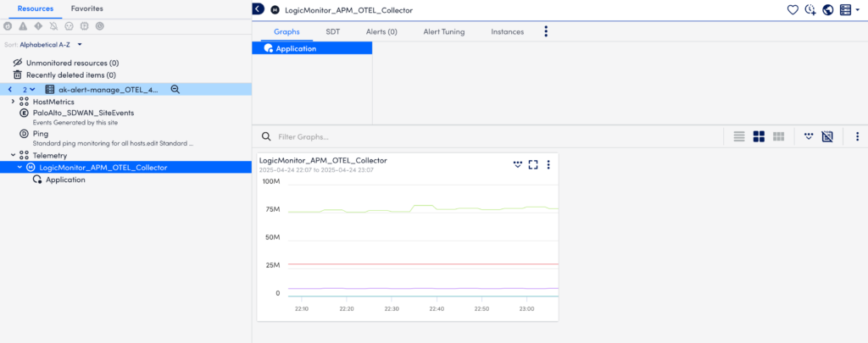Select PaloAlto_SDWAN_SiteEvents item
868x343 pixels.
(84, 113)
